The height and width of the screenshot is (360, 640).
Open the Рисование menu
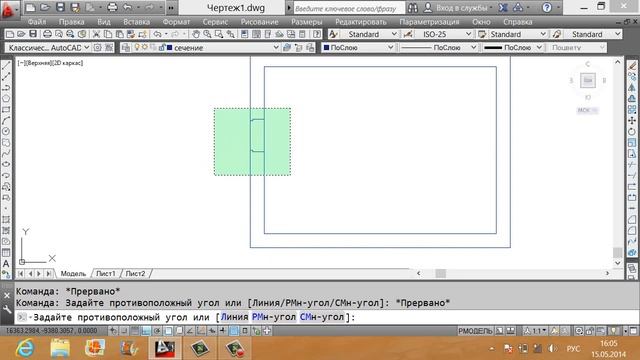coord(259,22)
